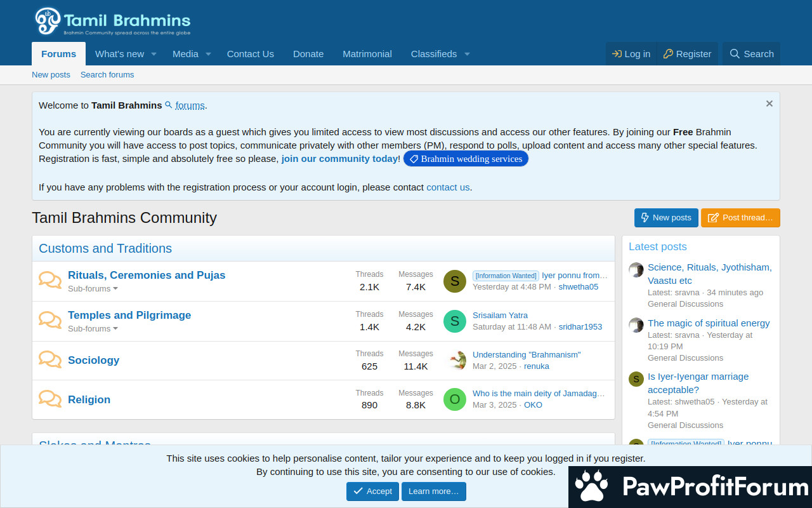The width and height of the screenshot is (812, 508).
Task: Go to Contact Us
Action: [251, 54]
